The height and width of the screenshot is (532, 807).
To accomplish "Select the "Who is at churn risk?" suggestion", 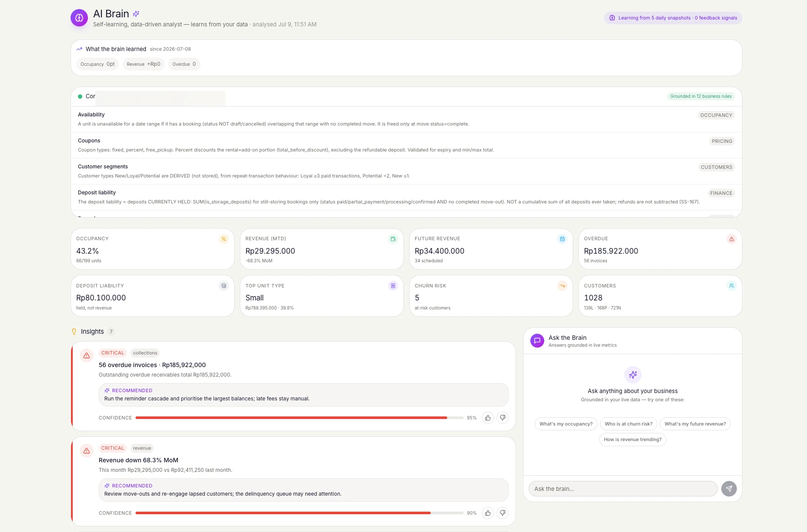I will tap(629, 424).
